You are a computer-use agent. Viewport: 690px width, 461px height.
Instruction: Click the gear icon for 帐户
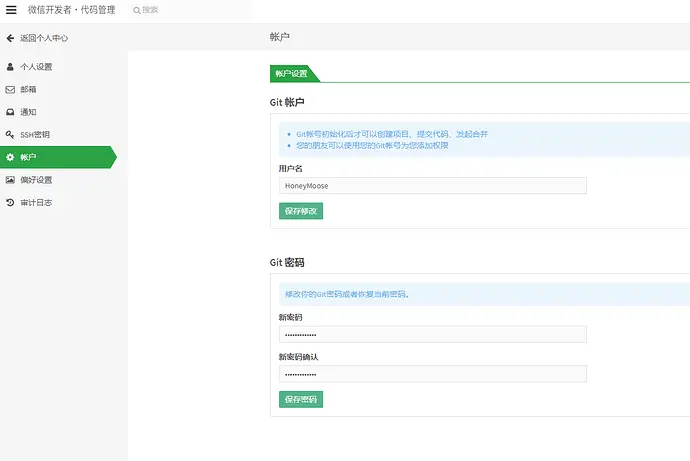pos(10,157)
